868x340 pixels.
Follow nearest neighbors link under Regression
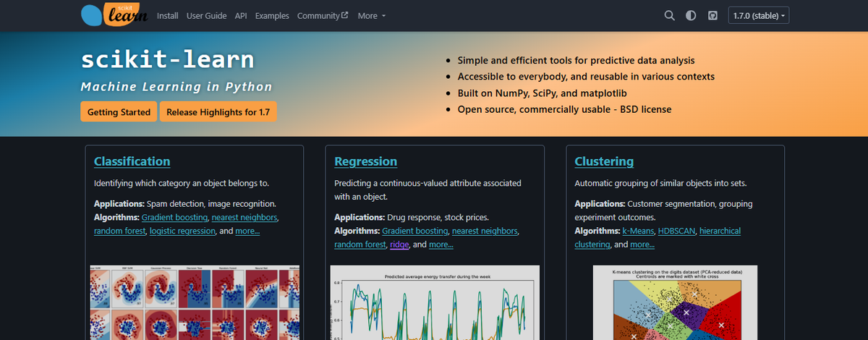(485, 231)
